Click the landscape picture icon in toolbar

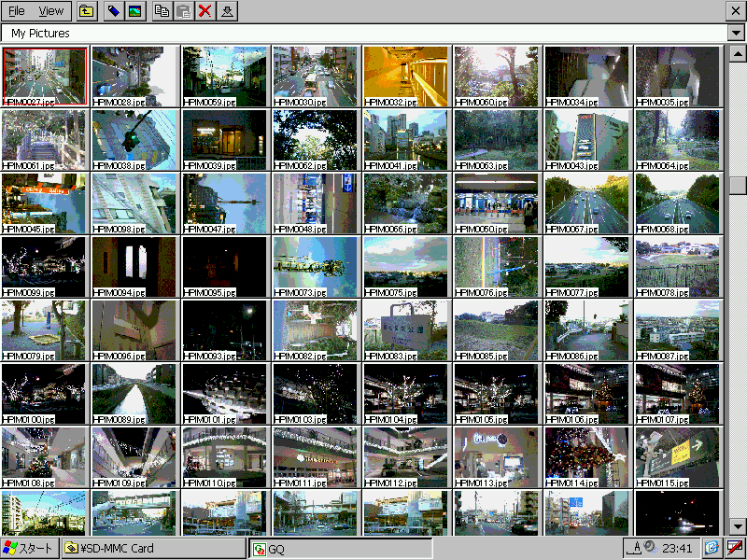point(134,11)
